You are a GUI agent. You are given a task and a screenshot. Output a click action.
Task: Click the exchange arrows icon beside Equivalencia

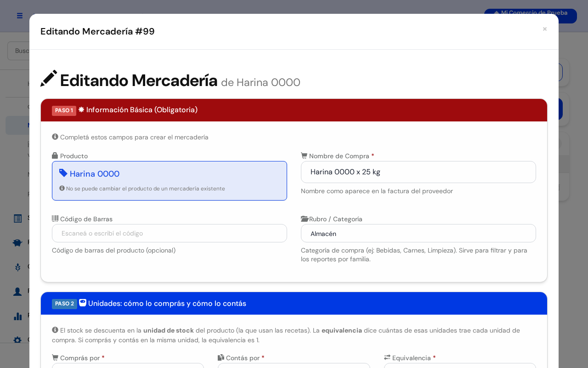click(x=387, y=357)
